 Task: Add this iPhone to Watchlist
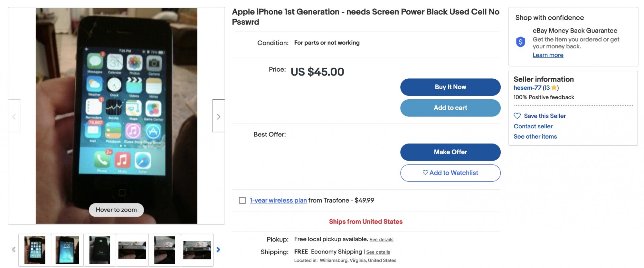point(450,173)
